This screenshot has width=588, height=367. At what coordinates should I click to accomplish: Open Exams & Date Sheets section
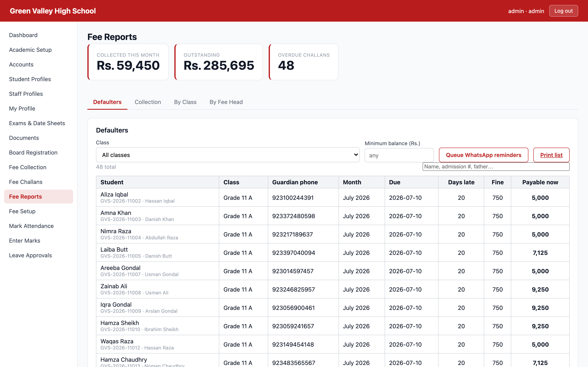[x=37, y=123]
